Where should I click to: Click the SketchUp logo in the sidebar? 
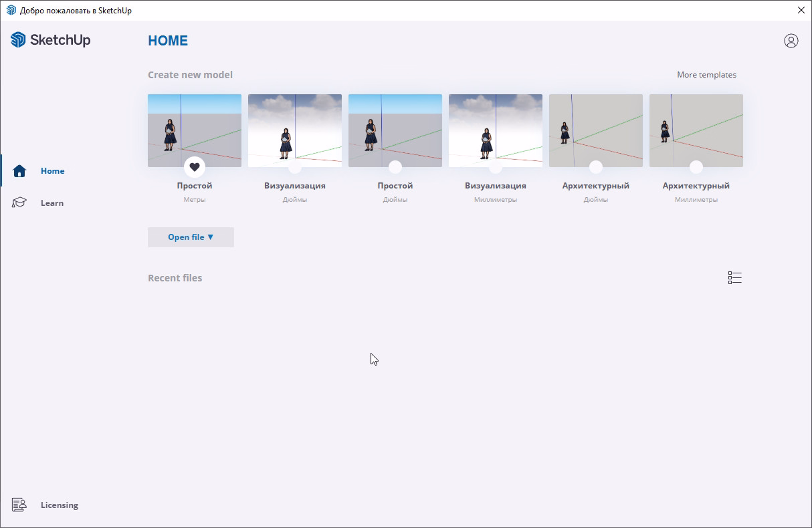51,40
